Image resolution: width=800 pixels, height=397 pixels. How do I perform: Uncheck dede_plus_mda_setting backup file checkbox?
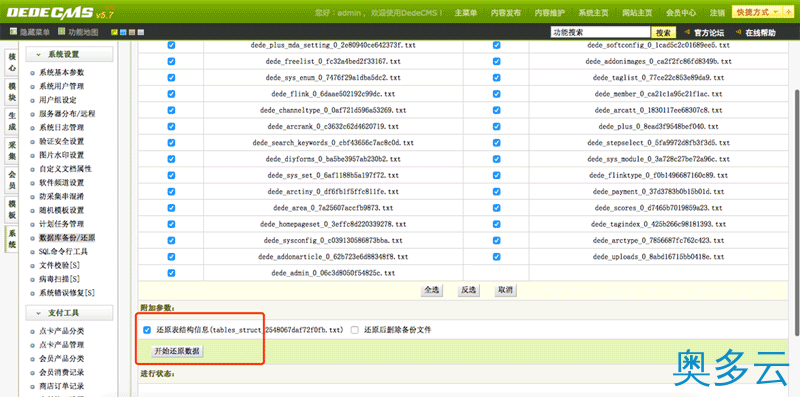tap(171, 45)
